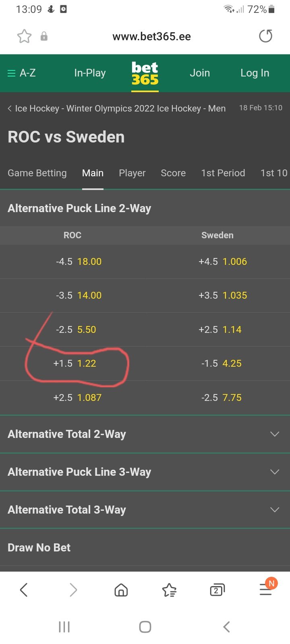The height and width of the screenshot is (644, 290).
Task: Expand Alternative Total 2-Way section
Action: coord(145,434)
